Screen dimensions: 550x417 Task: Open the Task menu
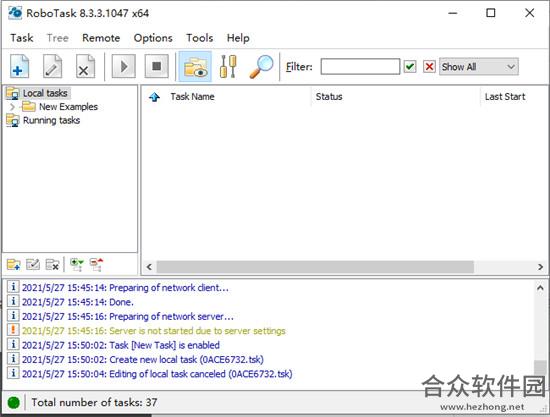(x=22, y=38)
